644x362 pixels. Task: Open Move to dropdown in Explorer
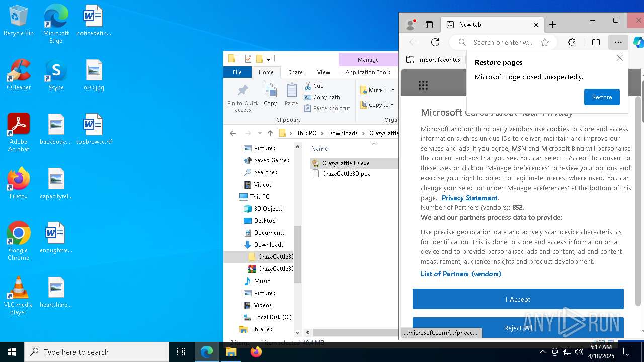[377, 90]
